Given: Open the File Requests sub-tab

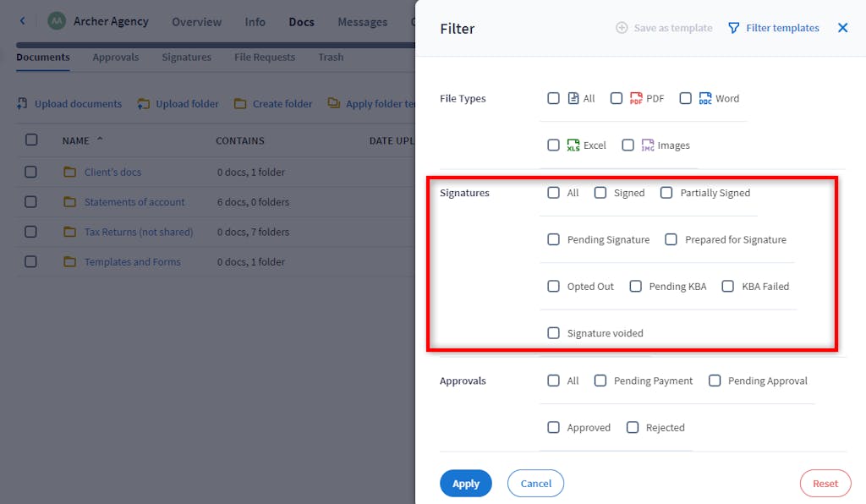Looking at the screenshot, I should pos(265,58).
